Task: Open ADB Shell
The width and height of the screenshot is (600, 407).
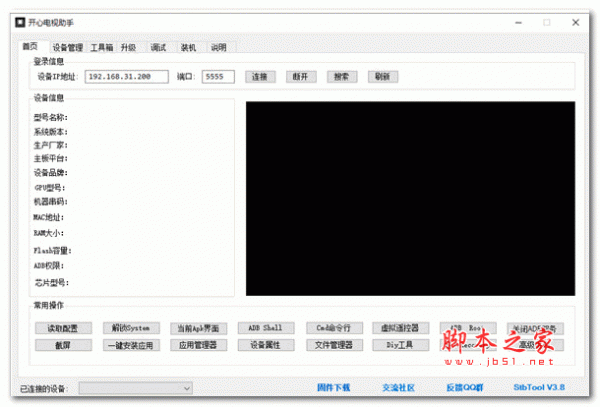Action: 266,328
